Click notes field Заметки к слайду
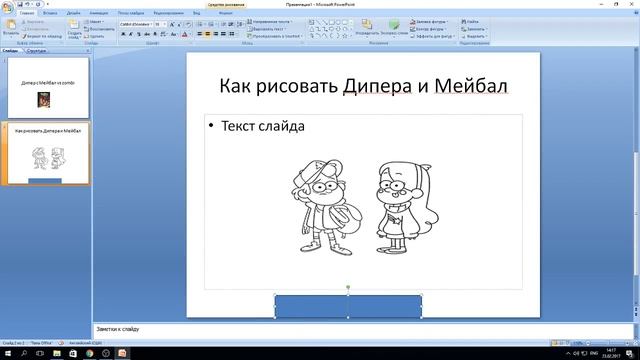 [x=364, y=331]
